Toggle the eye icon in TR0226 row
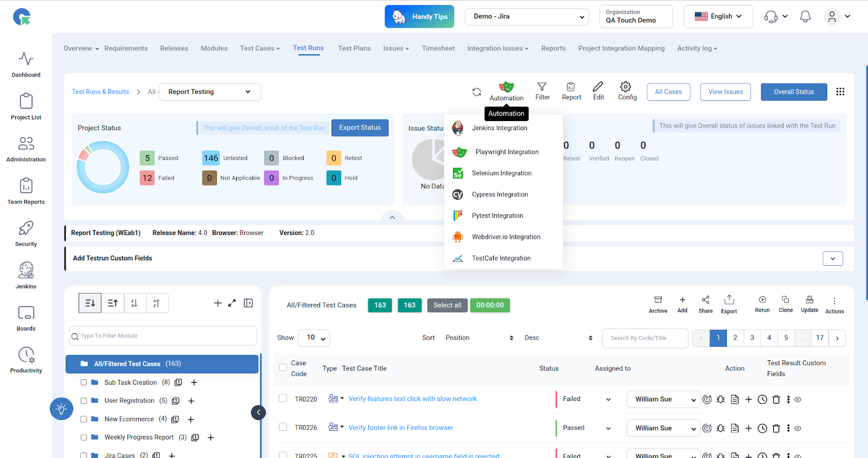Image resolution: width=868 pixels, height=458 pixels. pos(797,428)
